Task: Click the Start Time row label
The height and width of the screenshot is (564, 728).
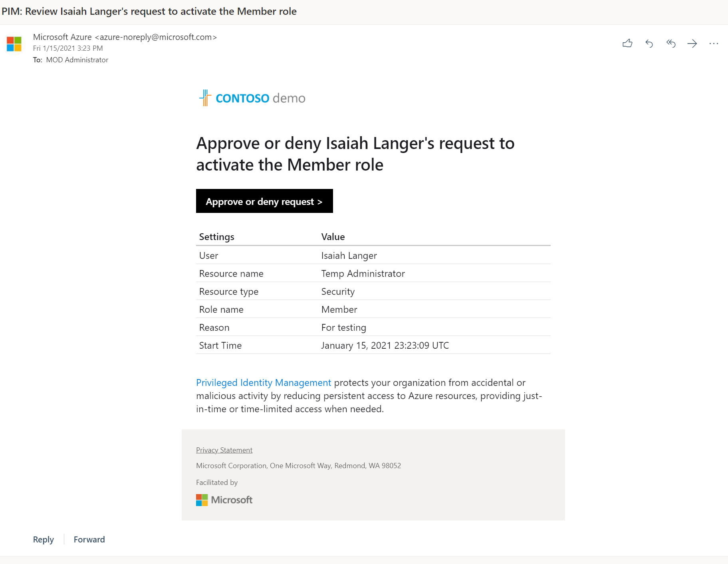Action: click(220, 346)
